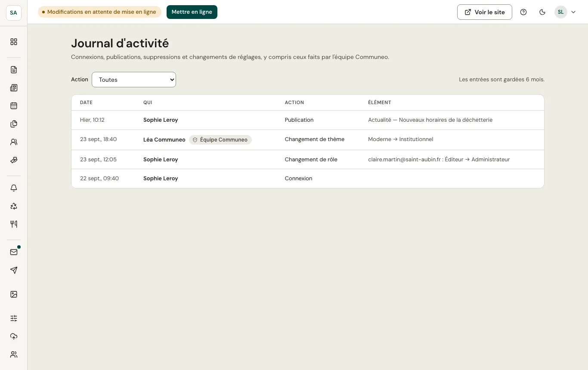Click the help question mark icon
The image size is (588, 370).
click(523, 12)
